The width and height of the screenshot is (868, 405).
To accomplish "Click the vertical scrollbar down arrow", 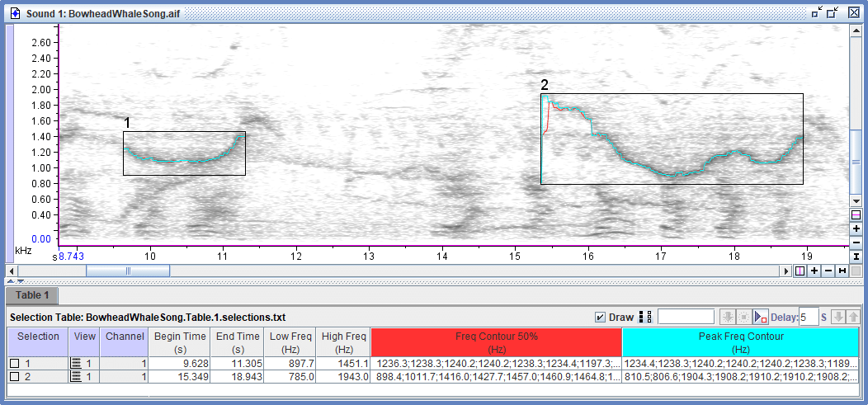I will (856, 200).
